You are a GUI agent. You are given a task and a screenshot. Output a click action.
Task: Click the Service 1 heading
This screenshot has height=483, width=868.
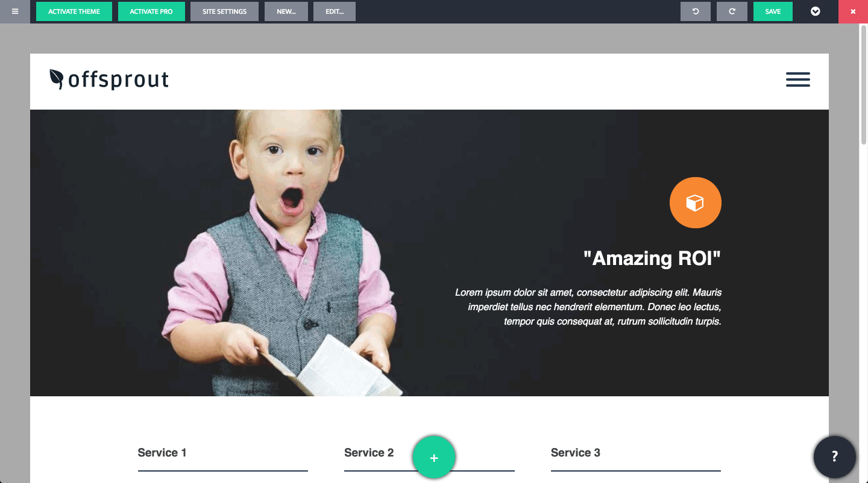(x=162, y=453)
